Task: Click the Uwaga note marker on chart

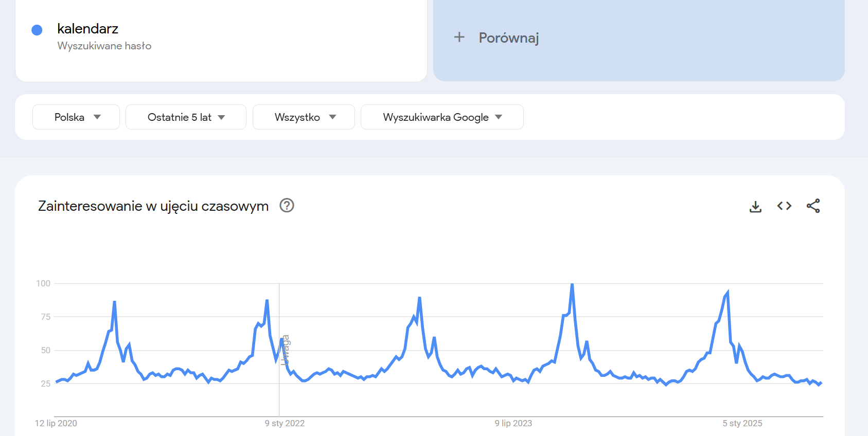Action: pyautogui.click(x=286, y=350)
